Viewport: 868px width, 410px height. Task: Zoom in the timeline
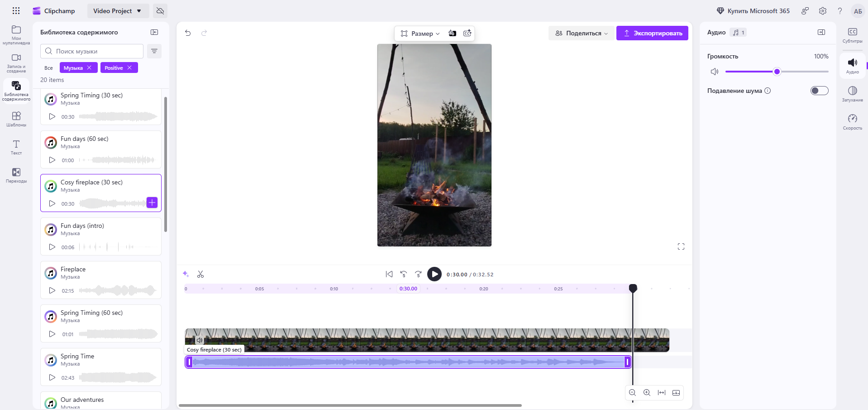(x=647, y=393)
